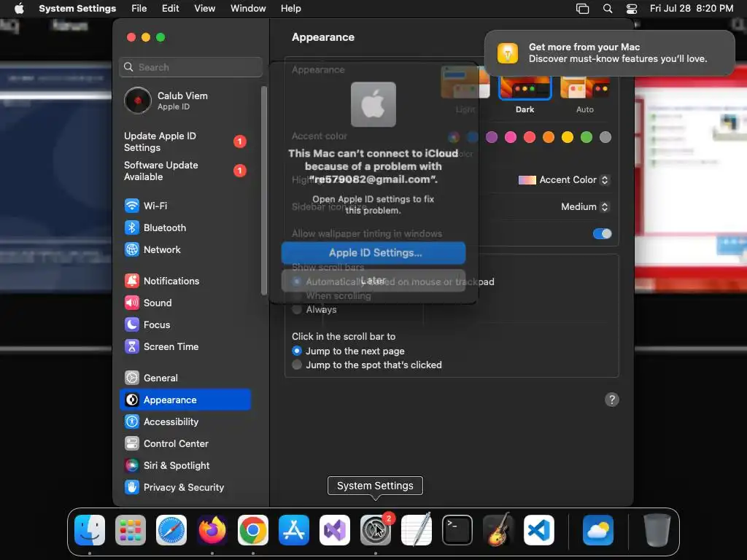Open the View menu
This screenshot has width=747, height=560.
point(204,9)
